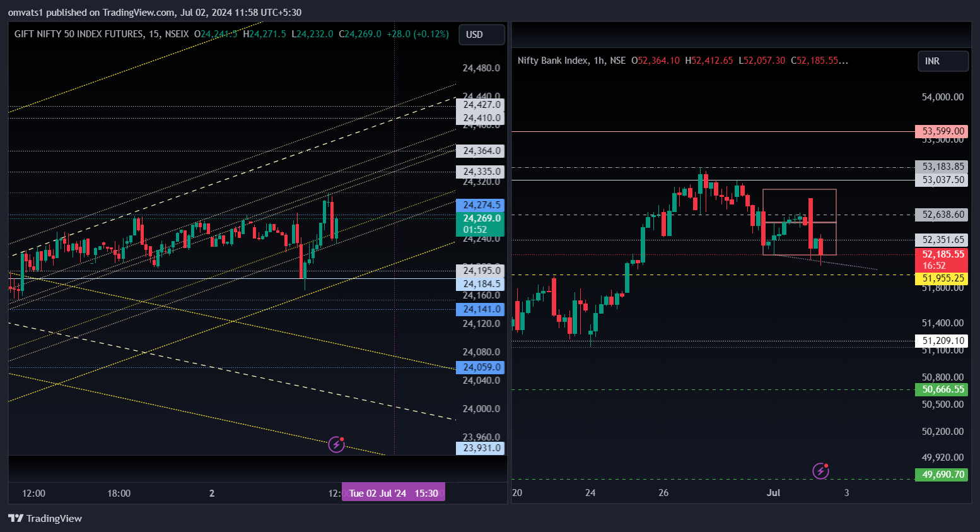
Task: Select the 24,427.0 price label
Action: 480,105
